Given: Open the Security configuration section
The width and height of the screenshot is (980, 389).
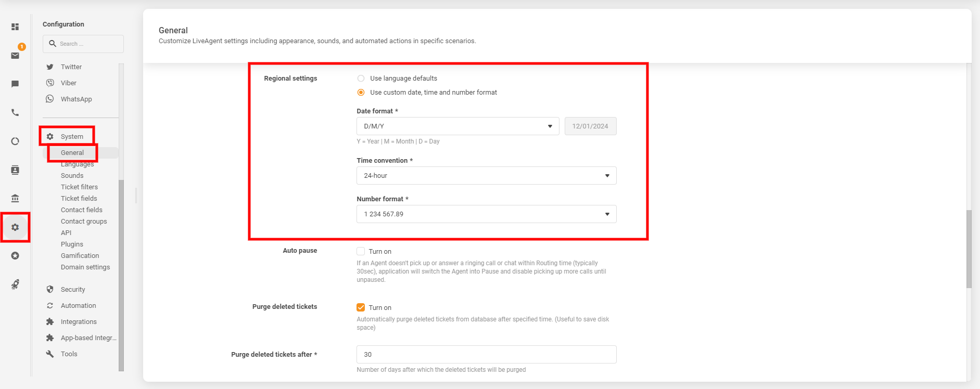Looking at the screenshot, I should (73, 290).
